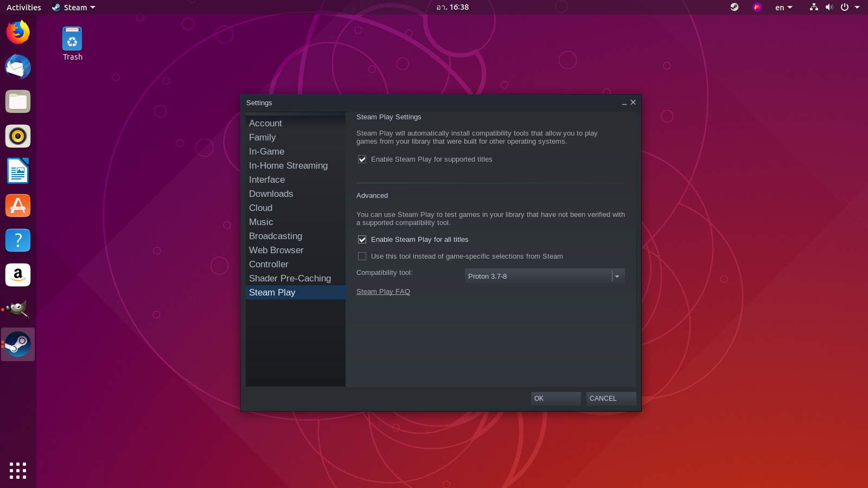Open the Help icon in the dock
Image resolution: width=868 pixels, height=488 pixels.
[x=18, y=240]
